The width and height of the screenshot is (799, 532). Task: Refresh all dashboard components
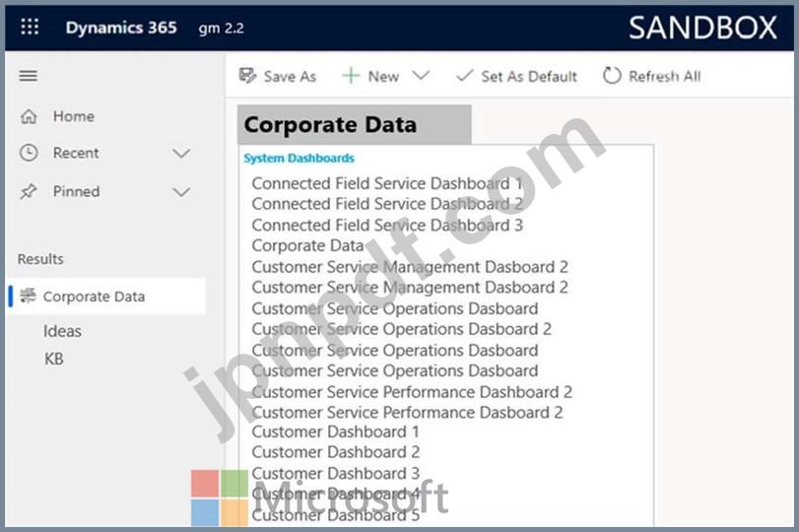tap(652, 77)
